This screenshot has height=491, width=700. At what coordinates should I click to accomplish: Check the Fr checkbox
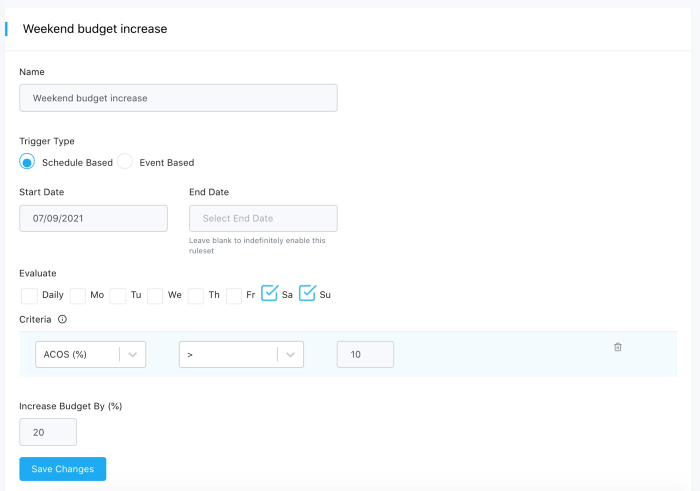234,295
